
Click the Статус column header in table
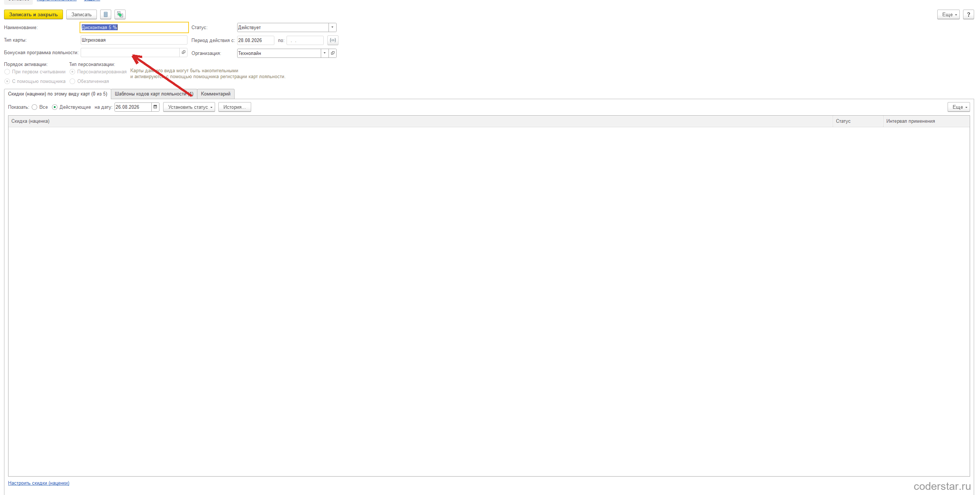(x=858, y=122)
